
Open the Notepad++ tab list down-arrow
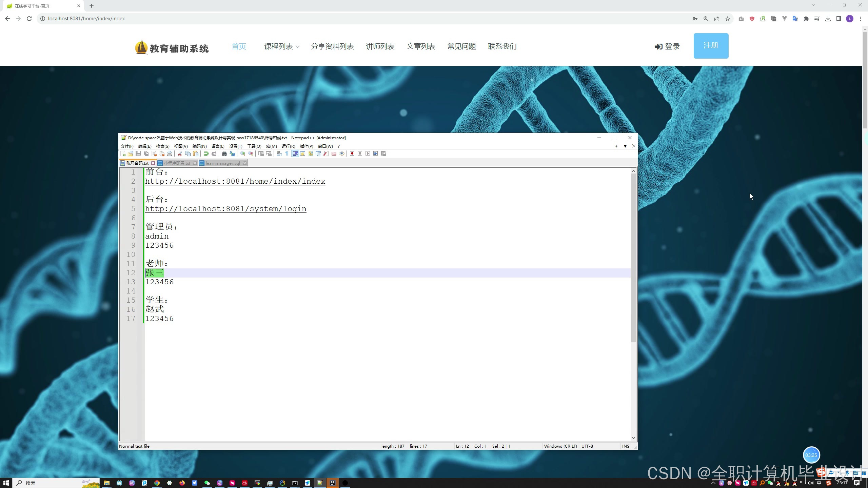(625, 146)
